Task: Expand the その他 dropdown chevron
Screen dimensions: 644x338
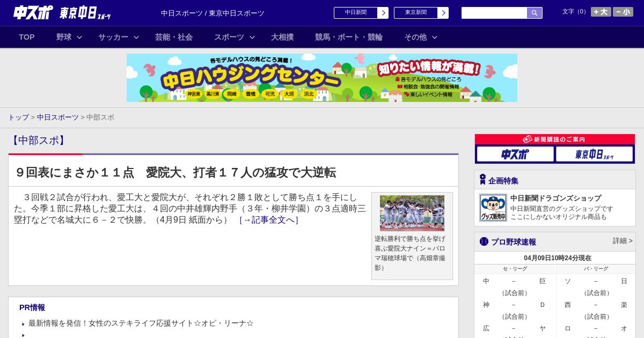Action: pyautogui.click(x=435, y=37)
